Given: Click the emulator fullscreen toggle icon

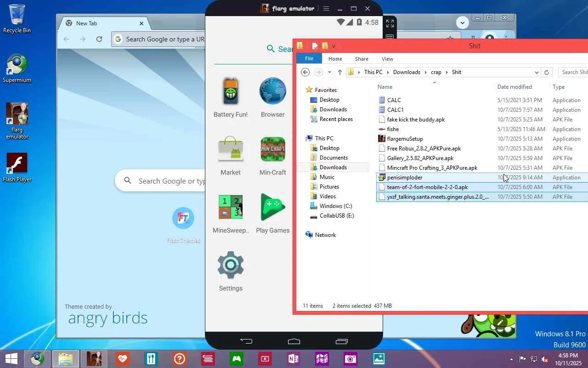Looking at the screenshot, I should pyautogui.click(x=390, y=23).
